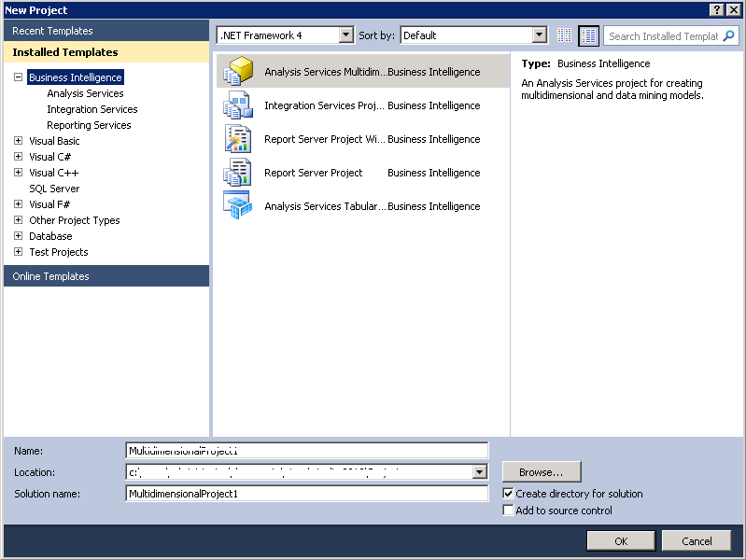Toggle Create directory for solution checkbox
The image size is (746, 560).
pyautogui.click(x=508, y=494)
